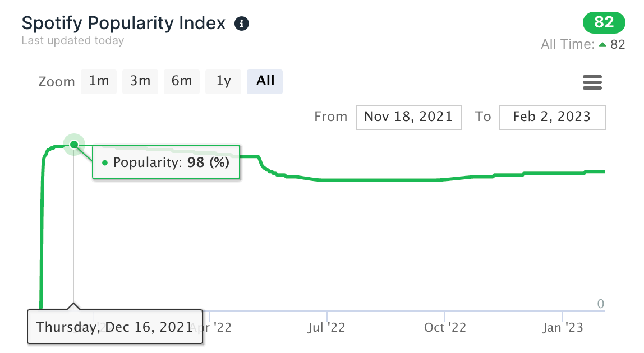Click the Oct '22 axis label
The width and height of the screenshot is (644, 353).
tap(445, 327)
